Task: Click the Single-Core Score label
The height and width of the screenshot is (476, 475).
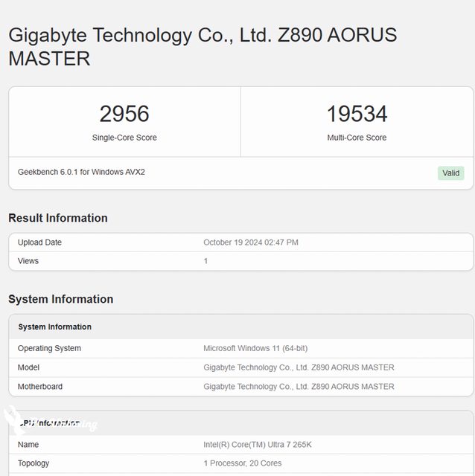Action: (124, 138)
